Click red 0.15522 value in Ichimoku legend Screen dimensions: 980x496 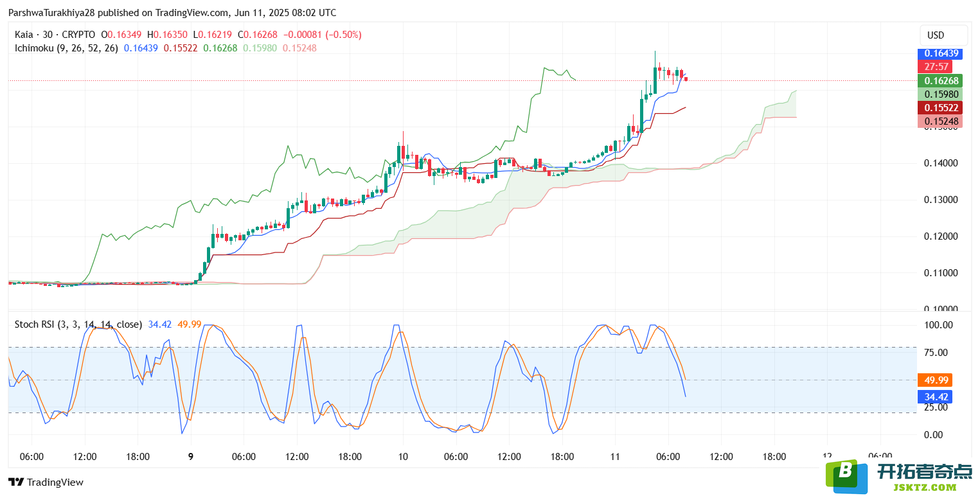click(x=181, y=48)
